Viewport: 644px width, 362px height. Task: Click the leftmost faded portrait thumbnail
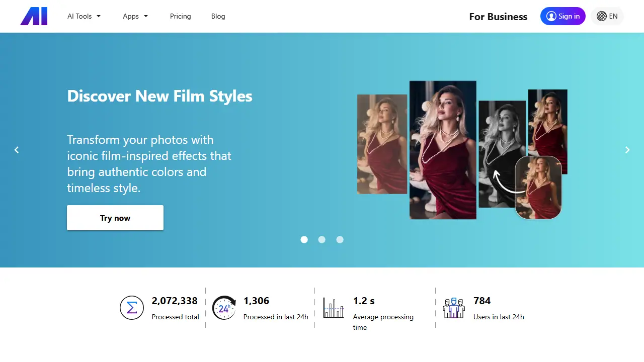click(382, 144)
